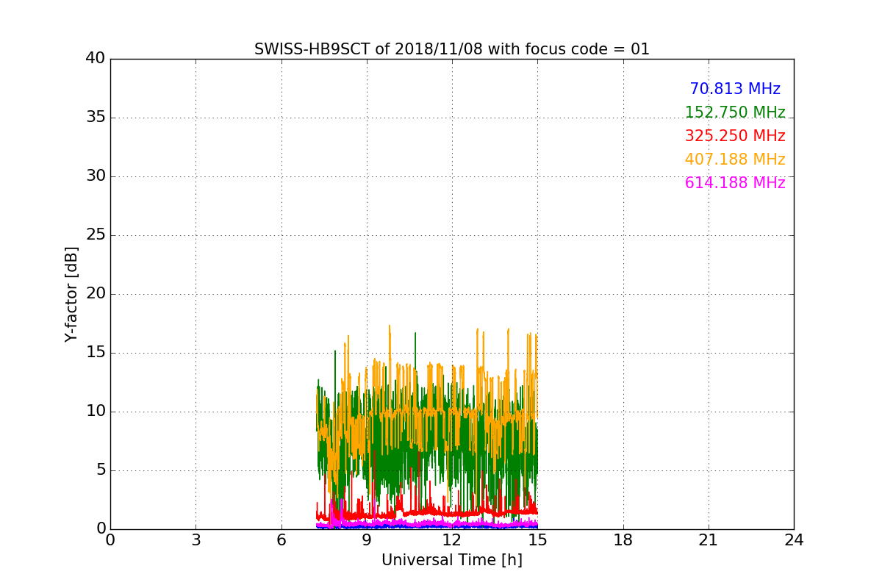Select the 614.188 MHz legend label
Screen dimensions: 882x588
[x=735, y=183]
